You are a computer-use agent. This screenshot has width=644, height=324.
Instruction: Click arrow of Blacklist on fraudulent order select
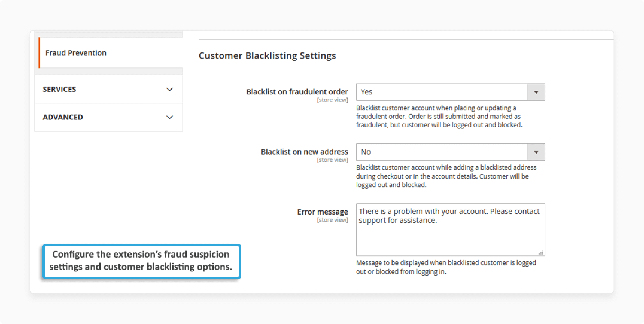pos(536,92)
